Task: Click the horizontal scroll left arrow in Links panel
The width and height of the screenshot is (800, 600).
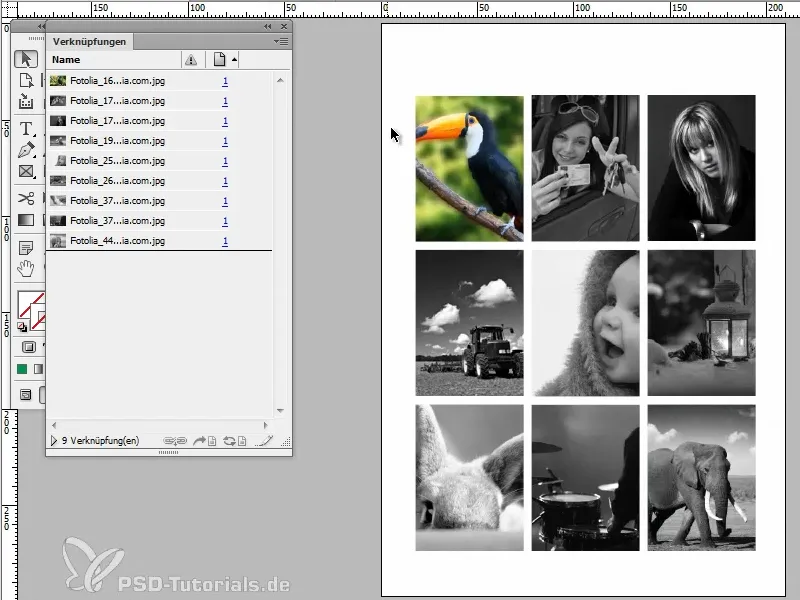Action: pyautogui.click(x=54, y=424)
